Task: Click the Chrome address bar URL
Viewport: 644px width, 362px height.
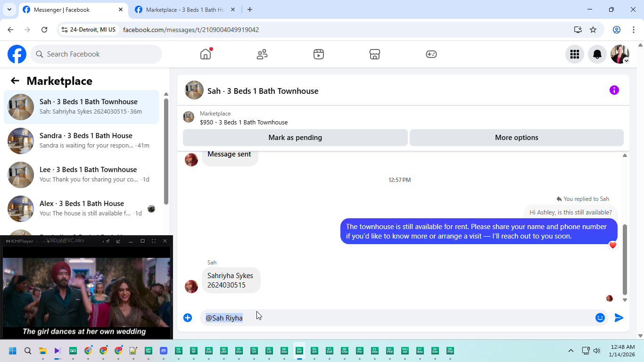Action: (191, 30)
